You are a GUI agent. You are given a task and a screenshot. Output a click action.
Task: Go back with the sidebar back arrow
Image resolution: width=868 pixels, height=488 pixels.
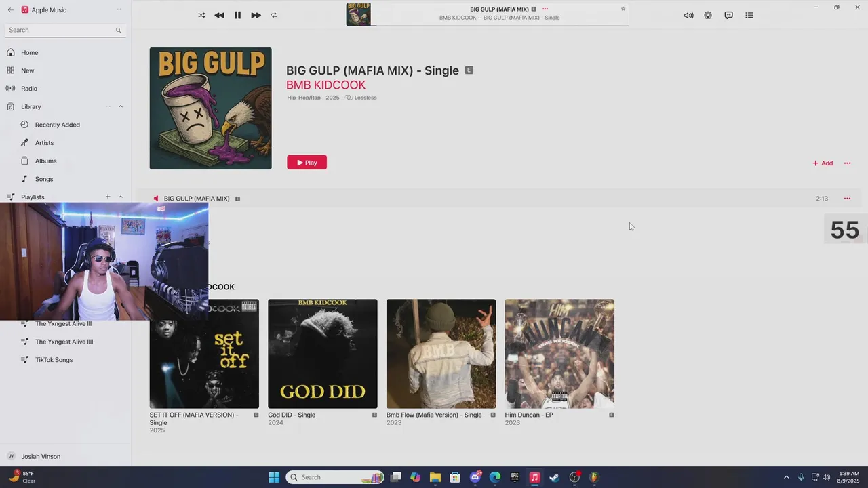coord(10,9)
